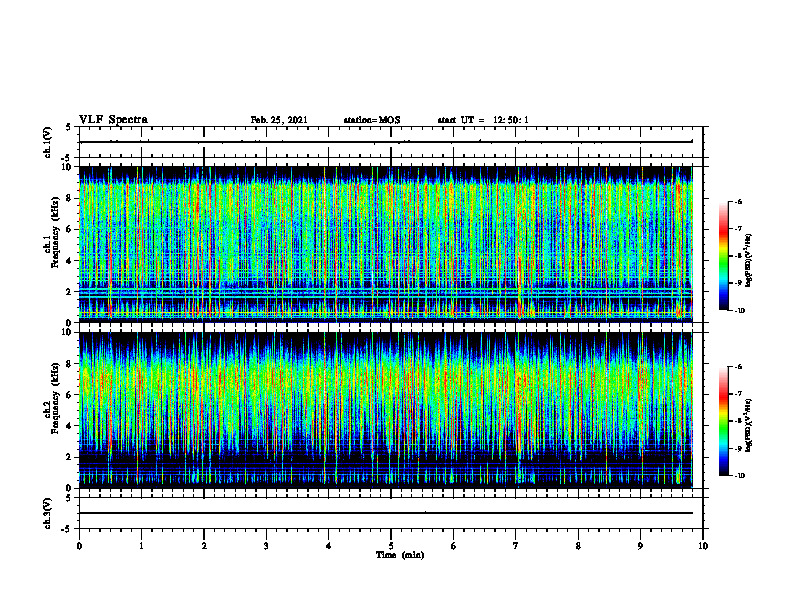Click ch.2 frequency axis tick "4"
Screen dimensions: 792x612
pos(70,426)
